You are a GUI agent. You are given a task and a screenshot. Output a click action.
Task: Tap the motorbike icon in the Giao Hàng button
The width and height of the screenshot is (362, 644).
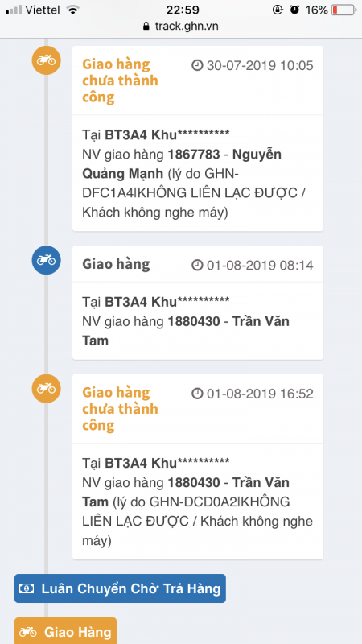coord(28,632)
